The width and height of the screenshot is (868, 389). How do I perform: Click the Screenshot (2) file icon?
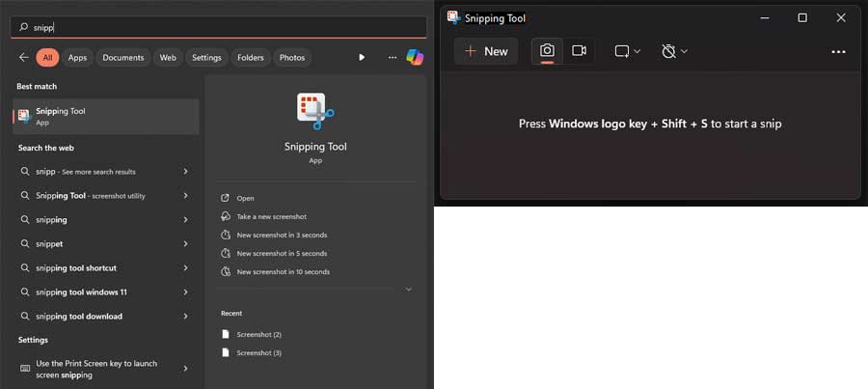tap(226, 334)
